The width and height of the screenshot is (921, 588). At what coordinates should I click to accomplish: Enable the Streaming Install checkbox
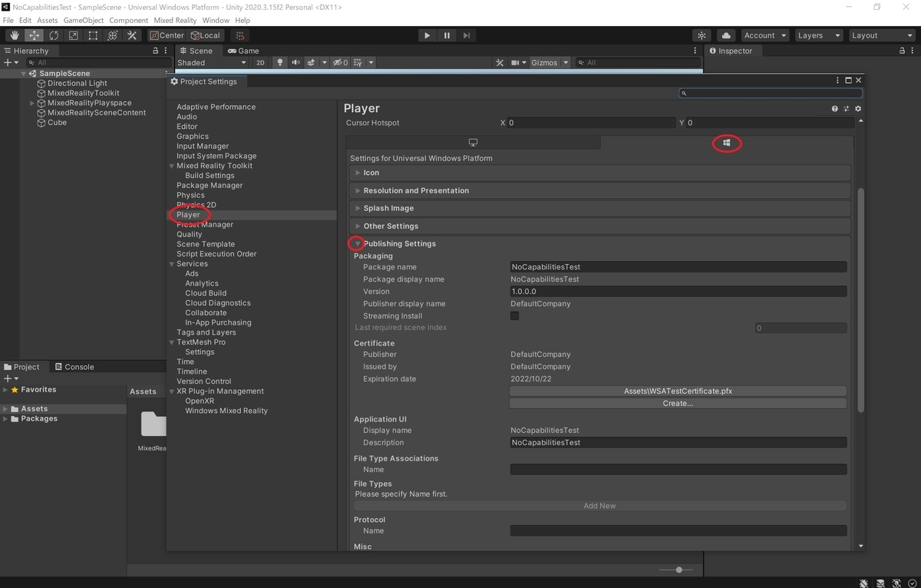click(x=514, y=315)
